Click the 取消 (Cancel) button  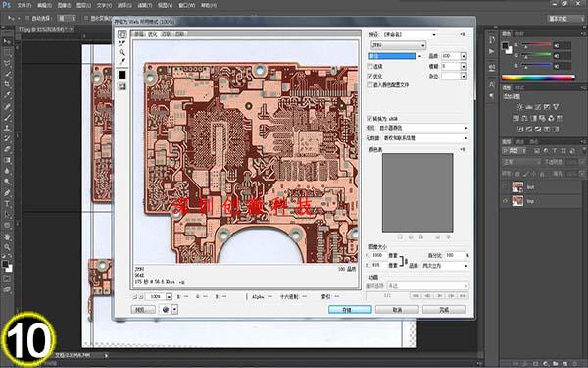pyautogui.click(x=397, y=310)
